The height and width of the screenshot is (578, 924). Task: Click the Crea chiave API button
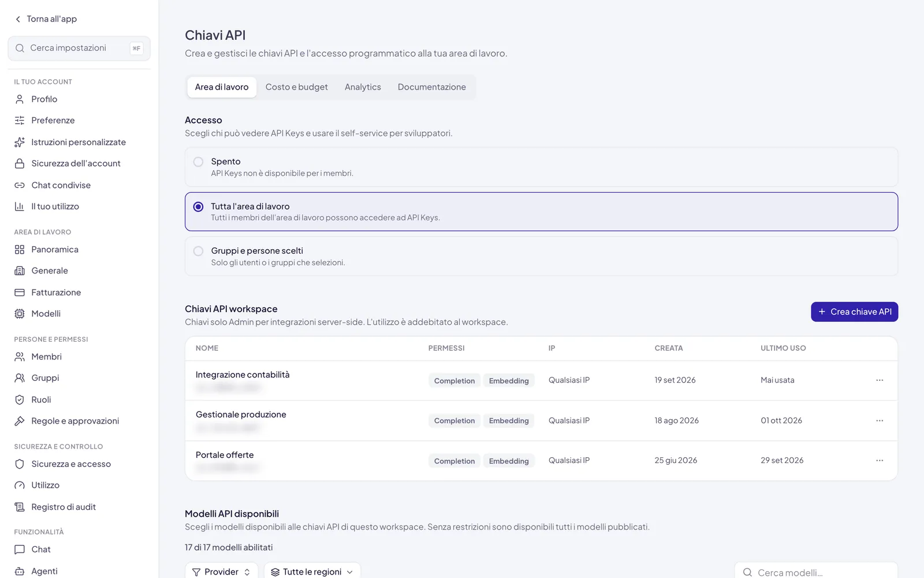point(854,312)
